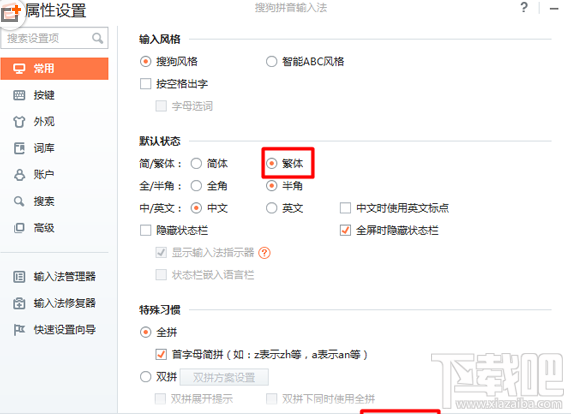Focus the 搜索设置项 search field
Screen dimensions: 571x414
click(x=54, y=38)
